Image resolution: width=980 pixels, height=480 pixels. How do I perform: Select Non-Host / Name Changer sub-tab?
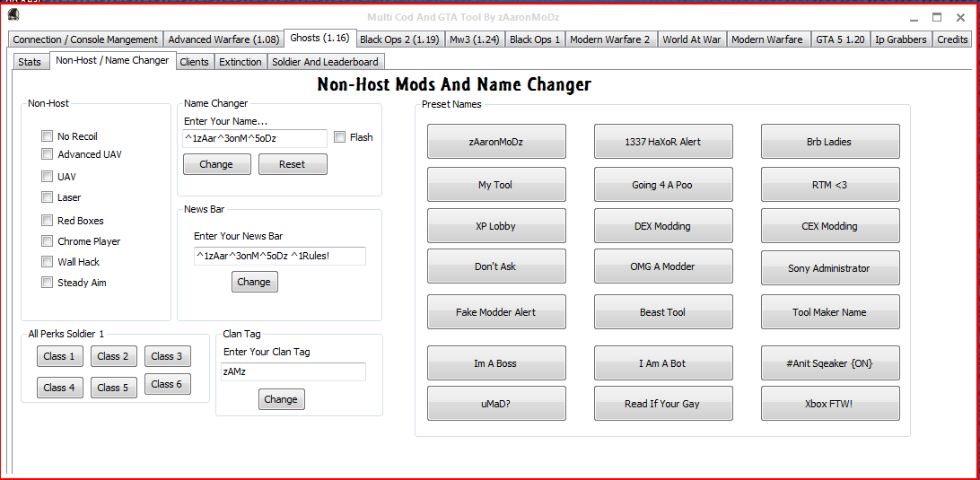[x=112, y=60]
